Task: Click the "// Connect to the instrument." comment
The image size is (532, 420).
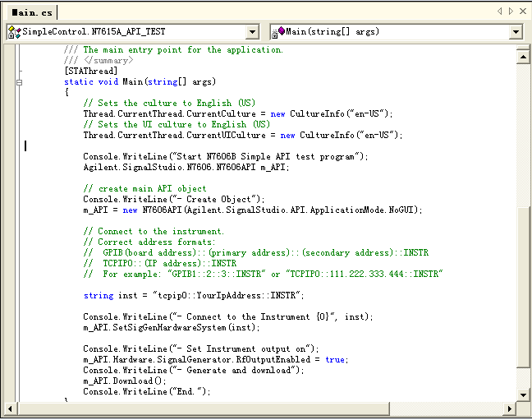Action: 154,232
